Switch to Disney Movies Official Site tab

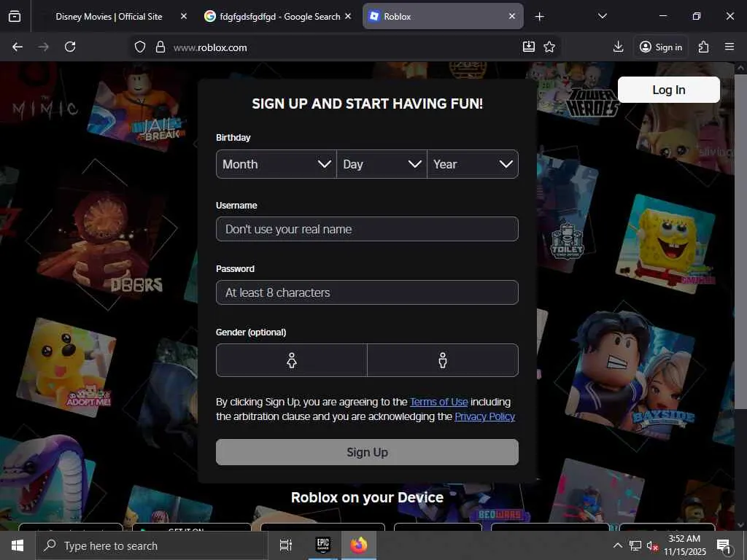click(109, 16)
